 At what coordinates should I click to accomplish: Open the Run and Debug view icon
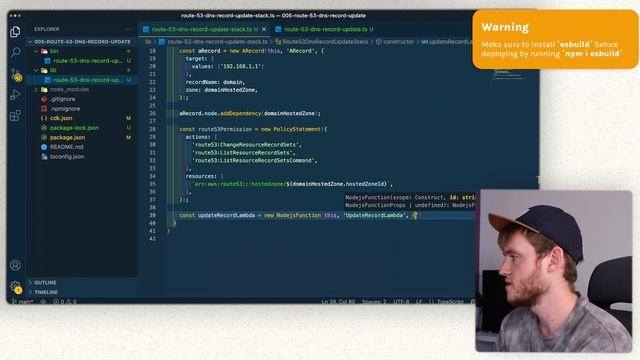click(x=15, y=95)
